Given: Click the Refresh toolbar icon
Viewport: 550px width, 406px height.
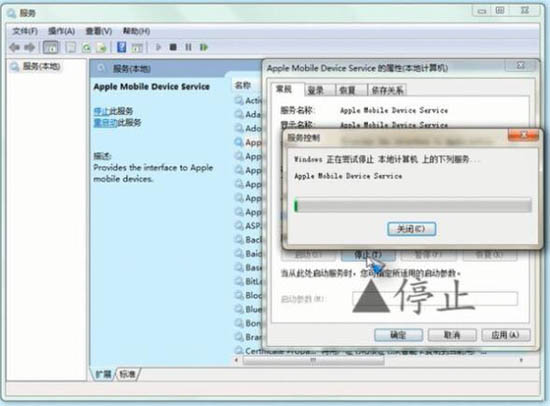Looking at the screenshot, I should tap(86, 47).
